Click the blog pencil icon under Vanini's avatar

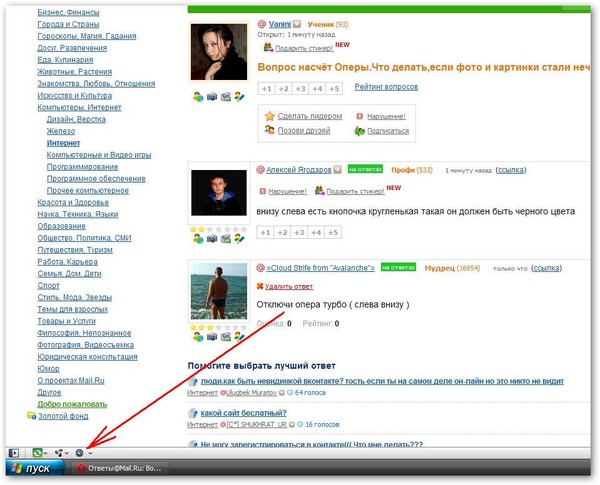[240, 97]
